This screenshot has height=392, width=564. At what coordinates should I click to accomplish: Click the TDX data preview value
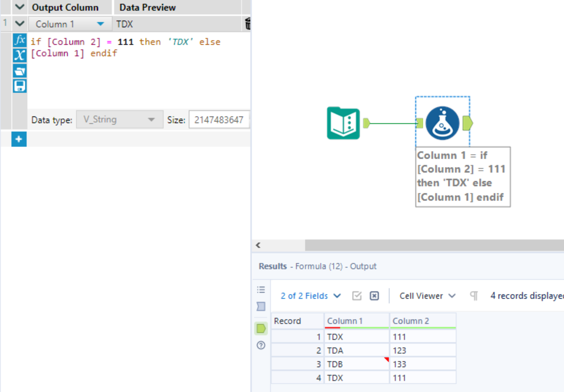pos(125,24)
